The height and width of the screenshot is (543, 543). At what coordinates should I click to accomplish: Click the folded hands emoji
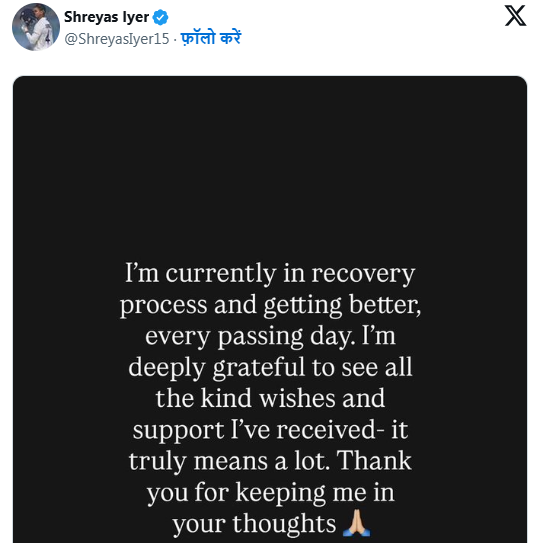point(356,524)
